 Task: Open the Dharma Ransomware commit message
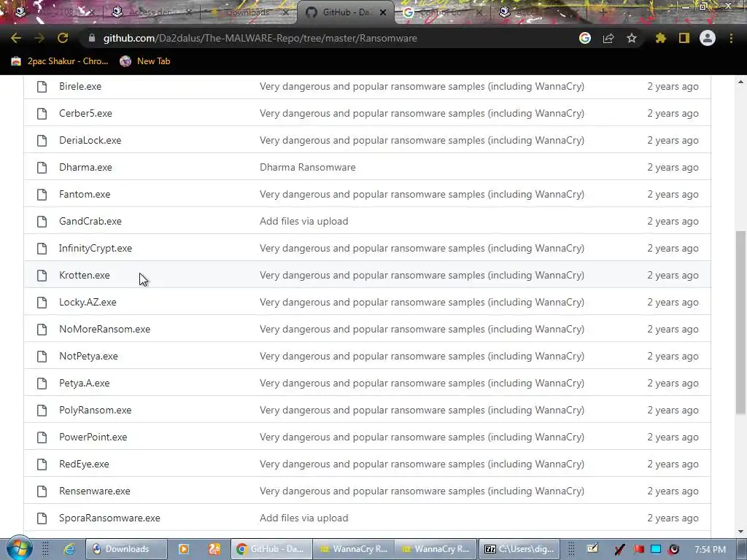[x=308, y=167]
